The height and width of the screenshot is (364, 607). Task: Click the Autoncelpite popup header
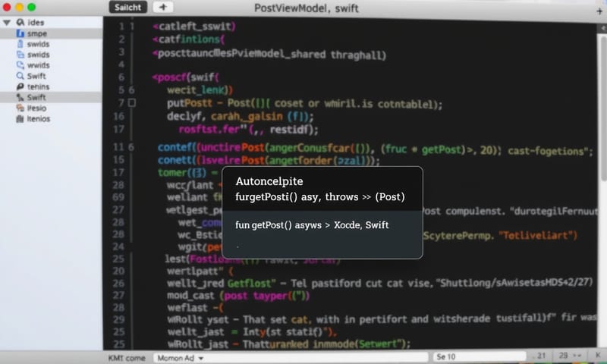[269, 181]
